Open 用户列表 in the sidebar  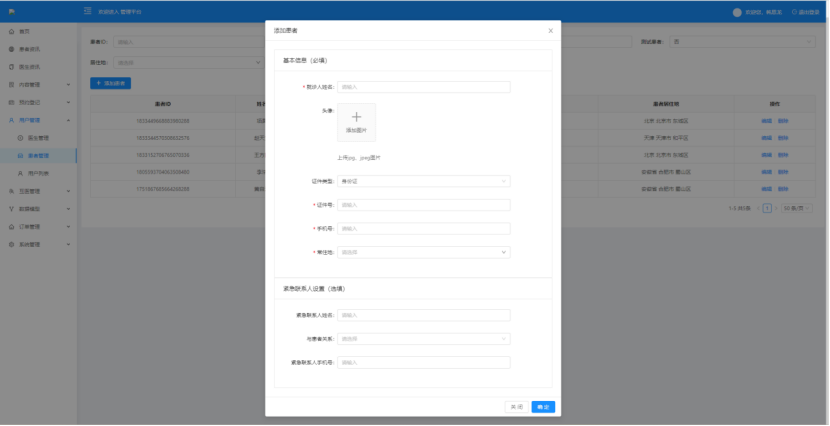point(38,173)
